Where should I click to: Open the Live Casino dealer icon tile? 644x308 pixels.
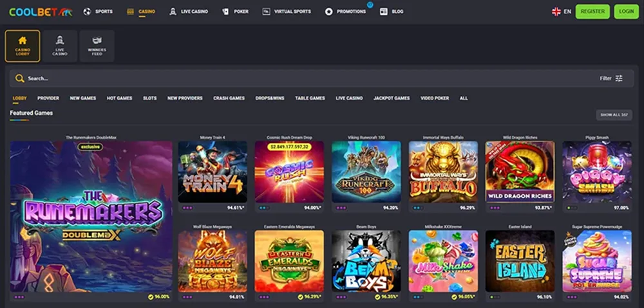[60, 41]
